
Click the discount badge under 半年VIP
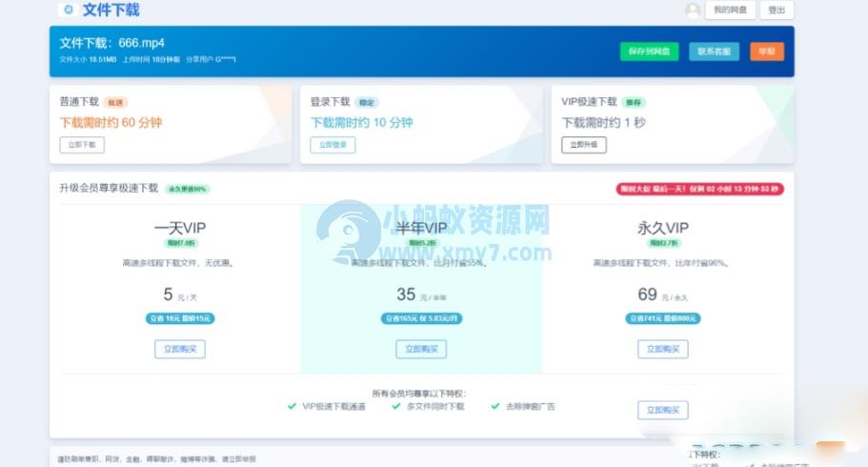point(422,243)
